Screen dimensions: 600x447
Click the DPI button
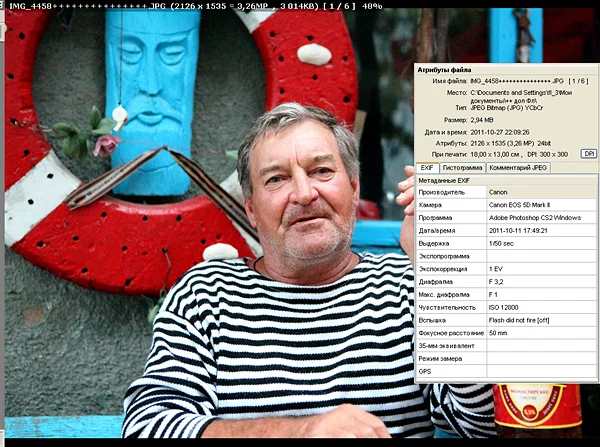[x=589, y=154]
